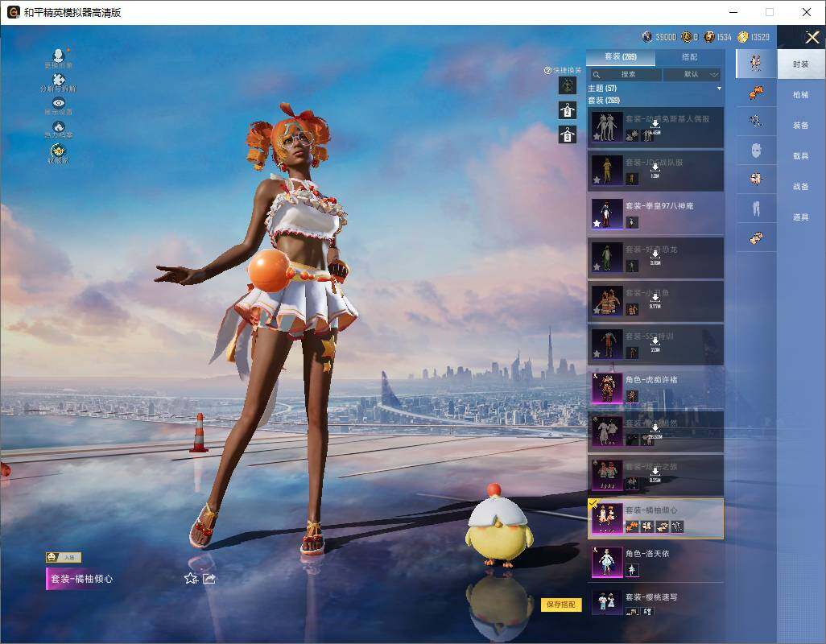Click the 入场 emote tag button

[64, 557]
